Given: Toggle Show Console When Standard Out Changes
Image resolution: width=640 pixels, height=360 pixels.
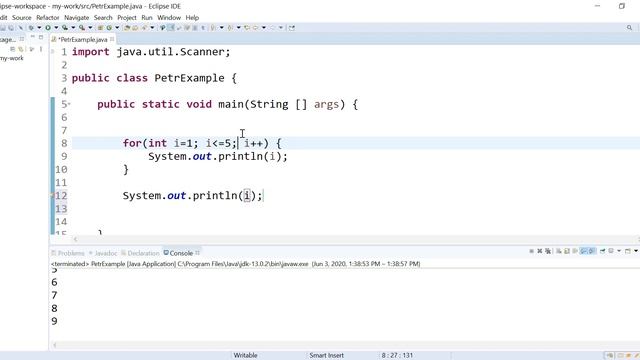Looking at the screenshot, I should pos(583,251).
